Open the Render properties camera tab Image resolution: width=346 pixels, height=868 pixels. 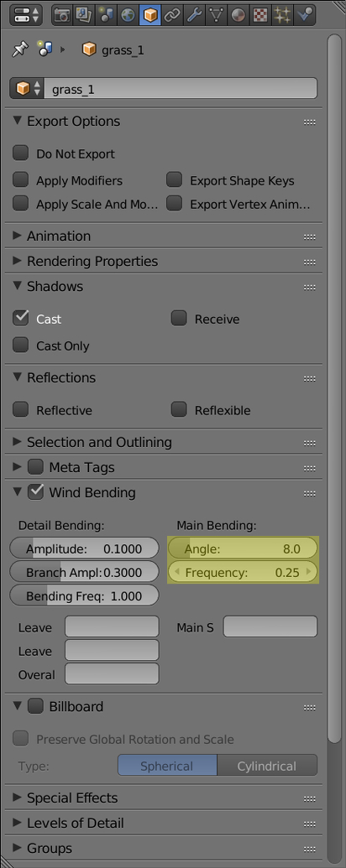click(62, 15)
